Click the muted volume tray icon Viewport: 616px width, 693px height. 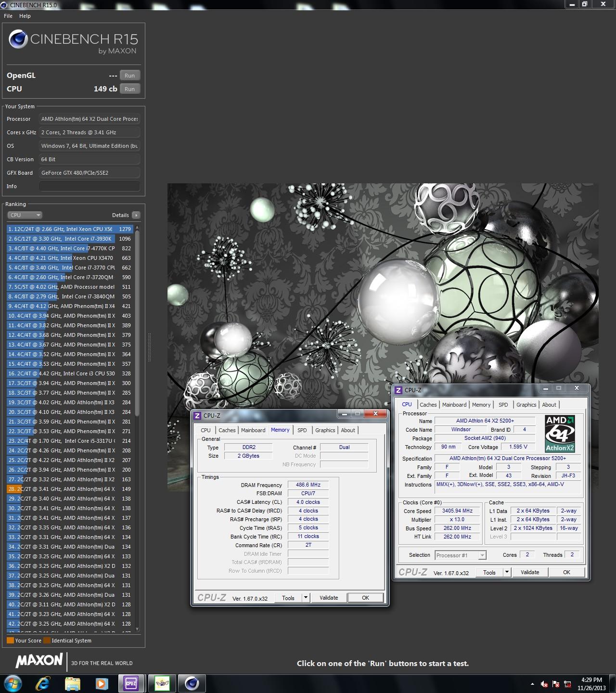pyautogui.click(x=544, y=684)
